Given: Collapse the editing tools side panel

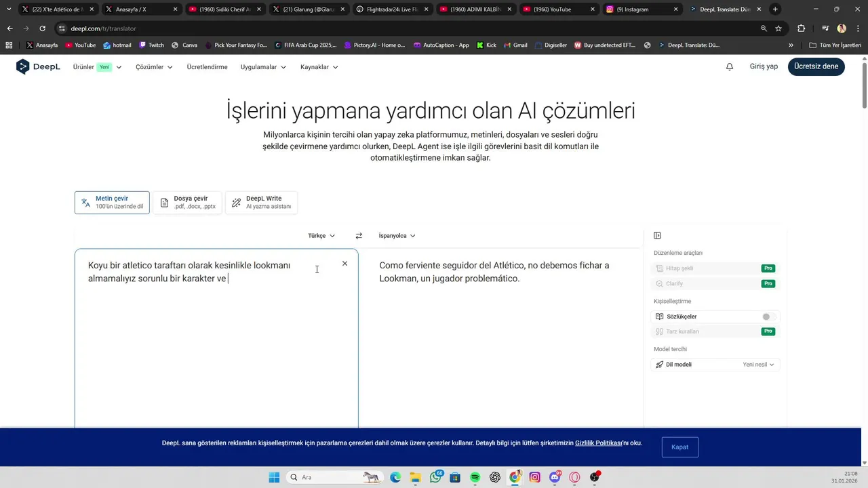Looking at the screenshot, I should (x=657, y=235).
